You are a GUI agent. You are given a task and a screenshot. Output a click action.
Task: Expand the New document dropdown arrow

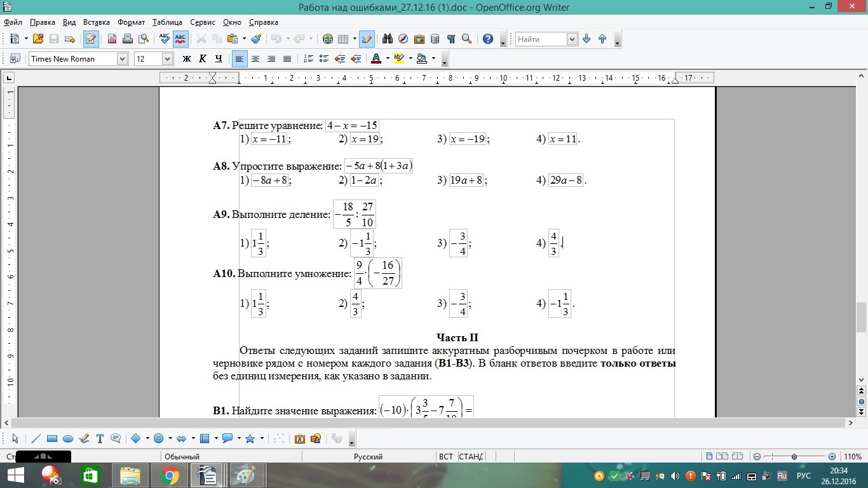(26, 39)
